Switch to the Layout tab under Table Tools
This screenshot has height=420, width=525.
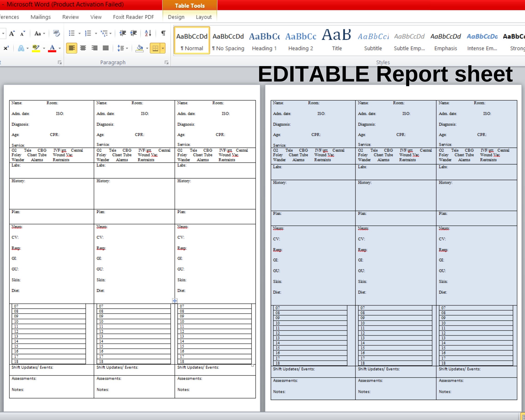[x=204, y=17]
